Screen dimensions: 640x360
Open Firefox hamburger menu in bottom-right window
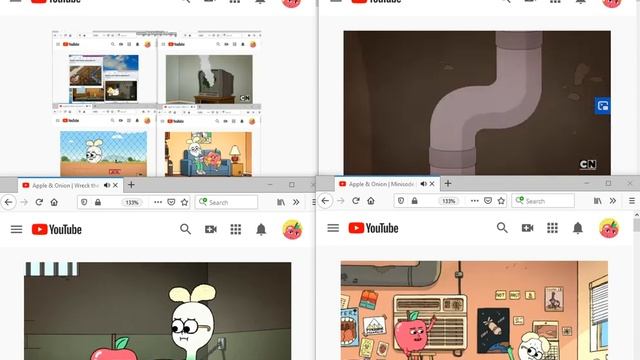[x=632, y=200]
